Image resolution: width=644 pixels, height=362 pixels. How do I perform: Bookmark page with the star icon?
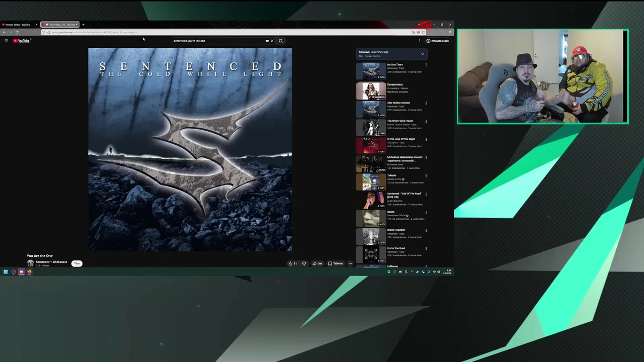point(423,32)
